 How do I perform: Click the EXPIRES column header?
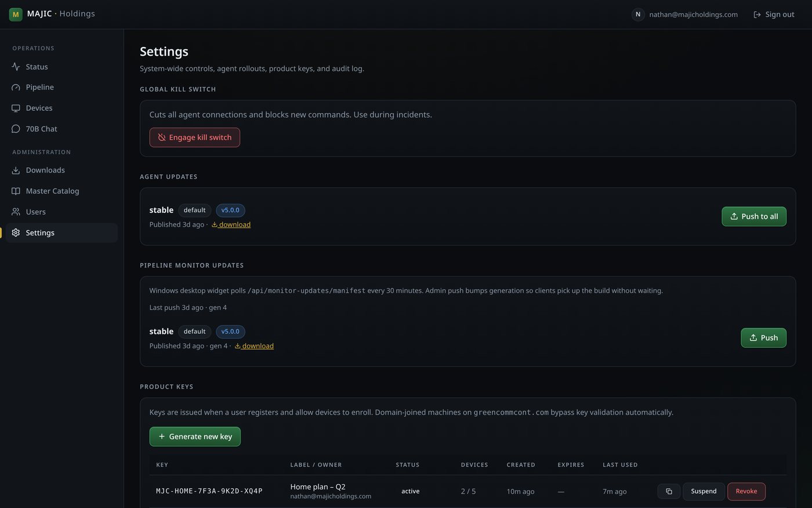(x=571, y=465)
